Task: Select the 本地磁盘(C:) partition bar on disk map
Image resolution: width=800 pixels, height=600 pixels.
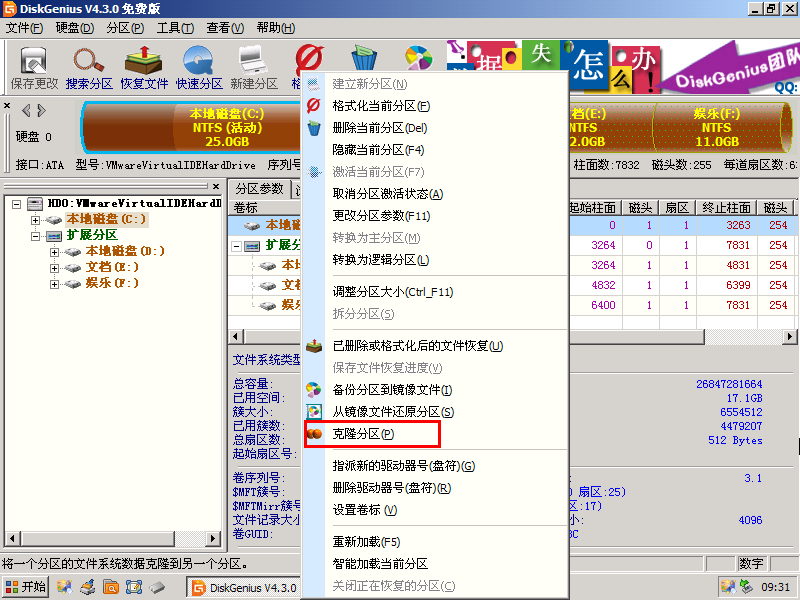Action: (192, 128)
